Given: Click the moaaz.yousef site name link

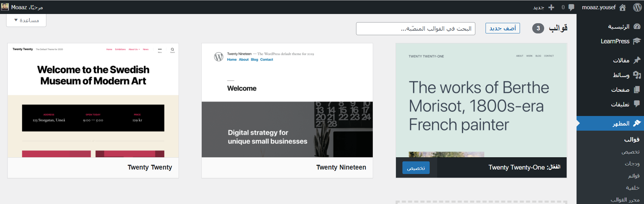Looking at the screenshot, I should [599, 7].
